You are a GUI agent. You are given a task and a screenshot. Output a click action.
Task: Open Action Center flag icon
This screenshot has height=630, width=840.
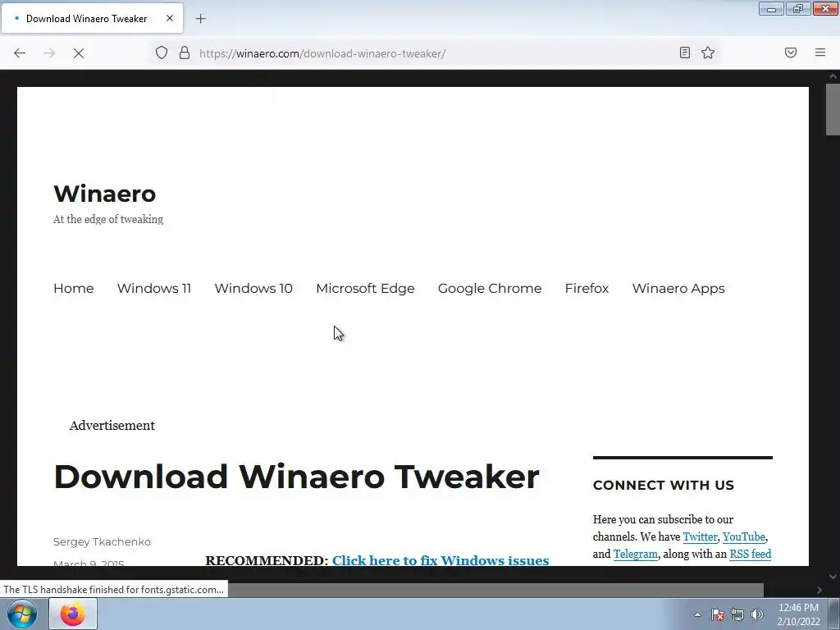[x=718, y=614]
